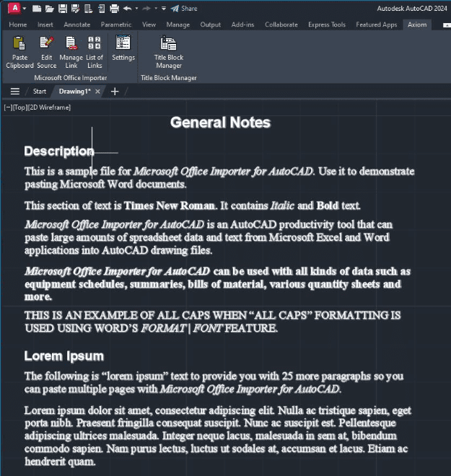The width and height of the screenshot is (451, 476).
Task: Launch the Title Block Manager tool
Action: pos(169,52)
